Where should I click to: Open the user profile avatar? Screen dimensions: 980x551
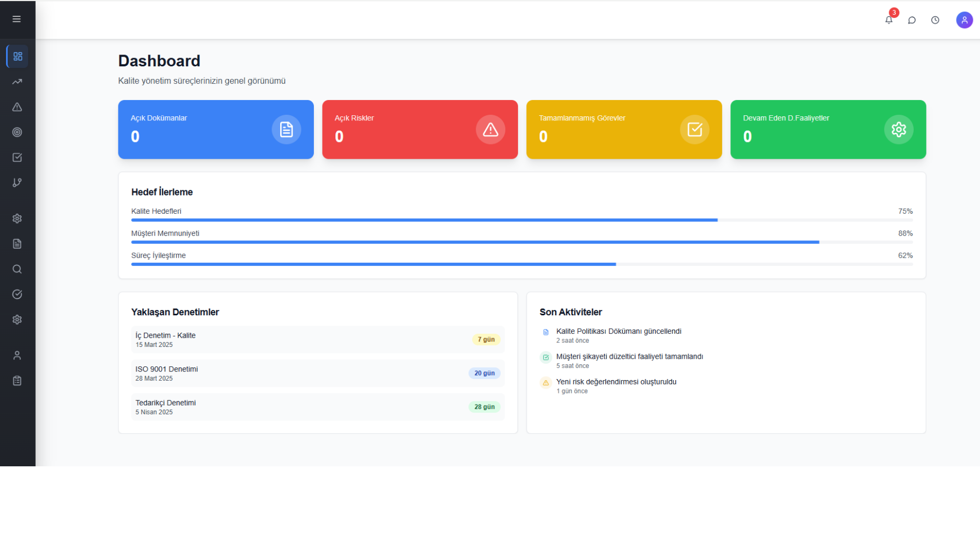[964, 20]
